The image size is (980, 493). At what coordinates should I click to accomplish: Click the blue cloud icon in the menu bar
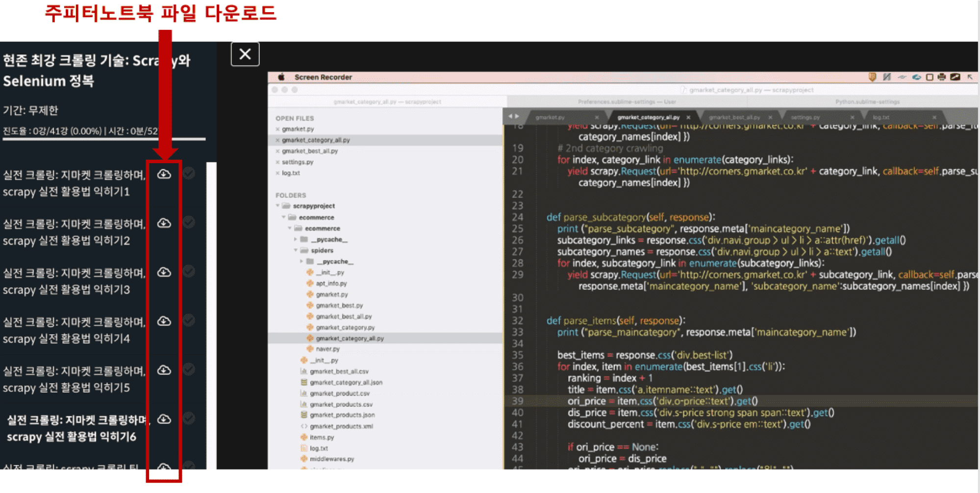coord(916,77)
